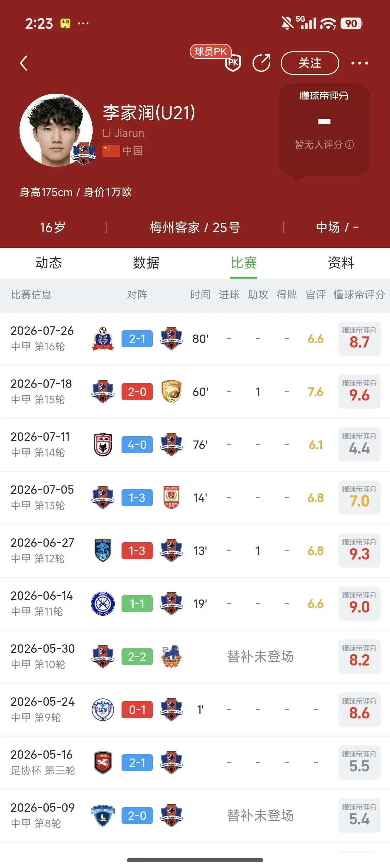The height and width of the screenshot is (868, 390).
Task: Tap the Nantong team crest in round 12
Action: [103, 551]
